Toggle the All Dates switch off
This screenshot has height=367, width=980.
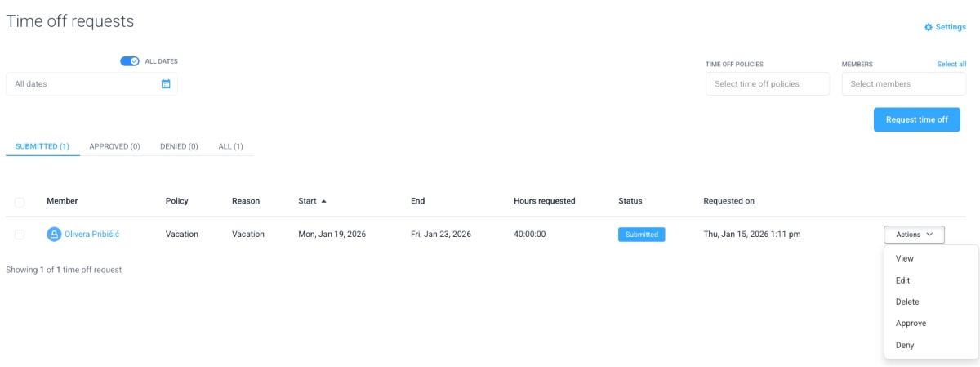[130, 61]
